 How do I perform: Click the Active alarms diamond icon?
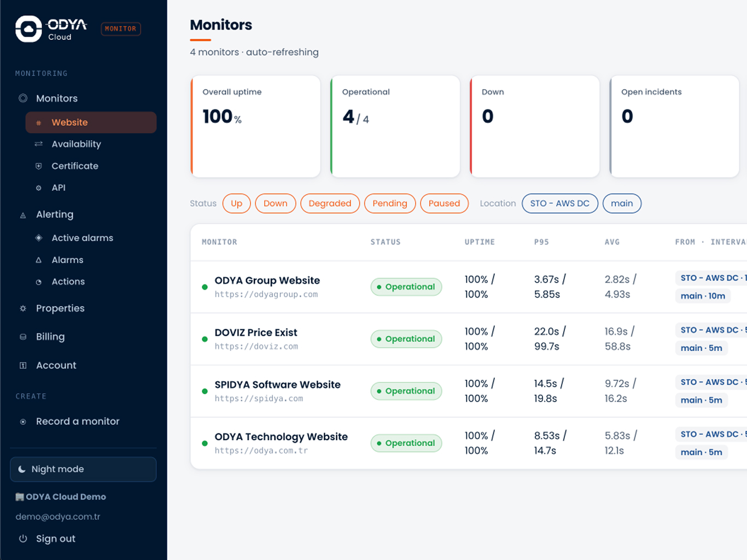click(x=38, y=238)
